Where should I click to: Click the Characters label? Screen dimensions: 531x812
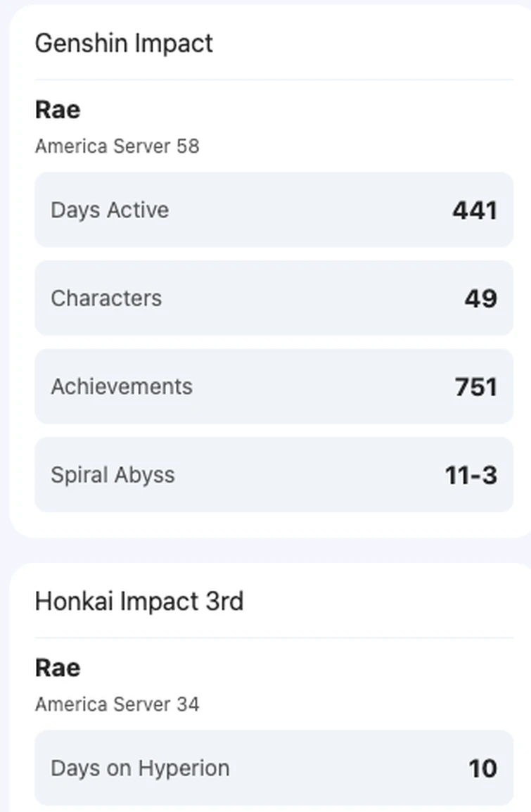[106, 298]
